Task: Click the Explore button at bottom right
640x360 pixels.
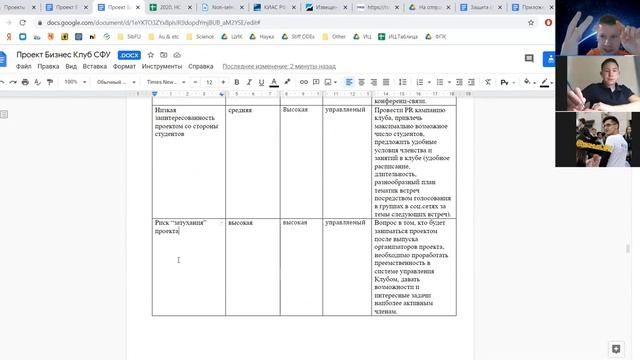Action: tap(616, 349)
